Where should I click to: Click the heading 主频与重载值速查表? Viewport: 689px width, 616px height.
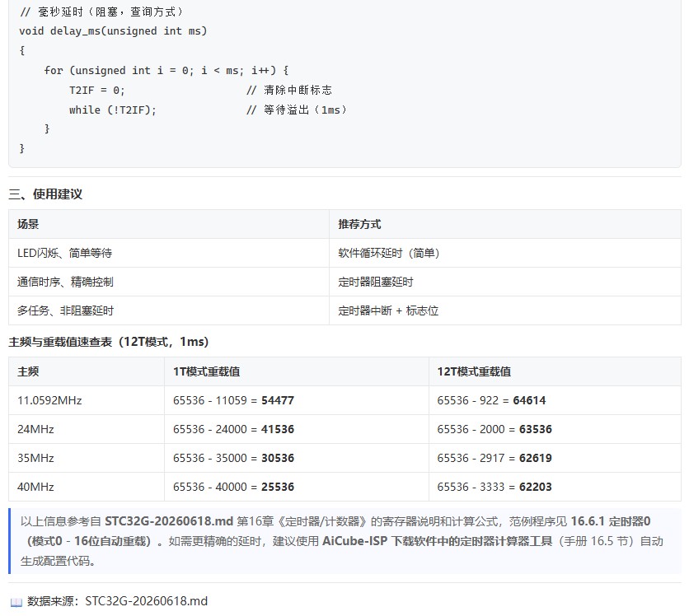(109, 342)
